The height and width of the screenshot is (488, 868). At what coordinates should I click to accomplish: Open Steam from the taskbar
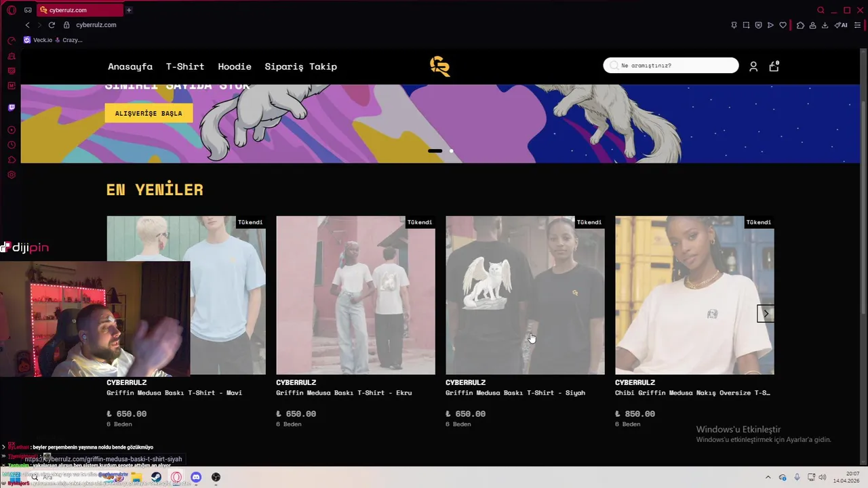[156, 477]
